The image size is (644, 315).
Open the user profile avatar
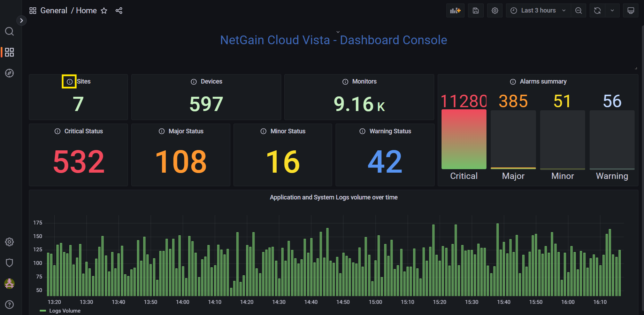pos(9,284)
